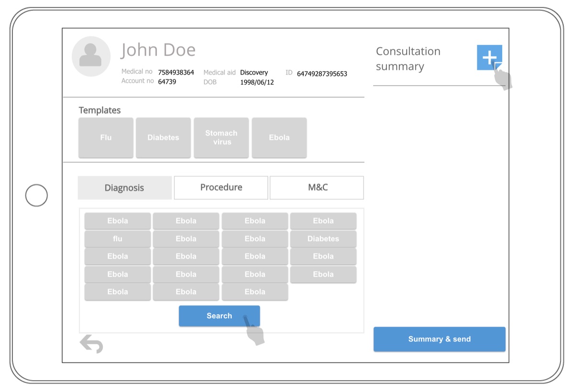The width and height of the screenshot is (574, 392).
Task: Click the blue Search button
Action: coord(219,316)
